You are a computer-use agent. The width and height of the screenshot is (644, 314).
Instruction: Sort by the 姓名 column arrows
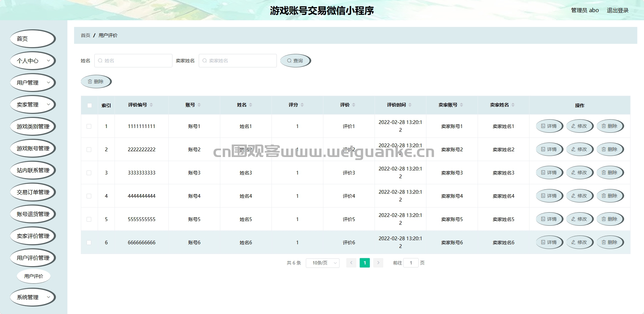pos(251,105)
